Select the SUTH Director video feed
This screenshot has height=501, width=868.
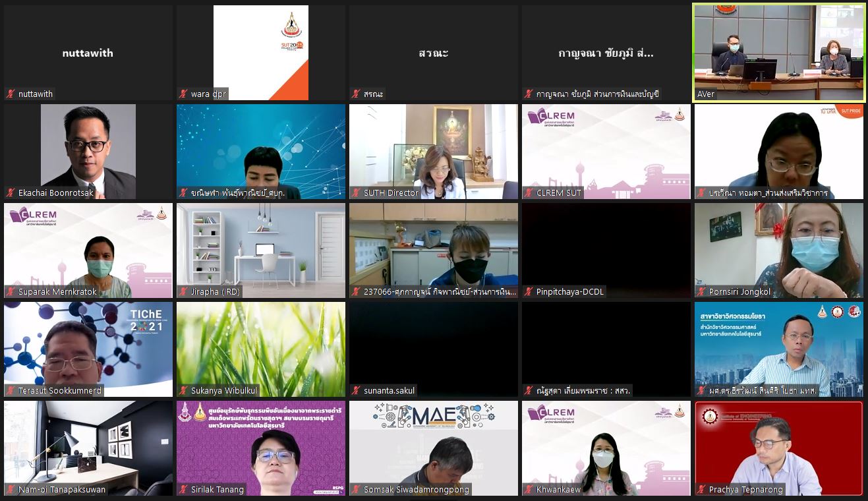434,152
